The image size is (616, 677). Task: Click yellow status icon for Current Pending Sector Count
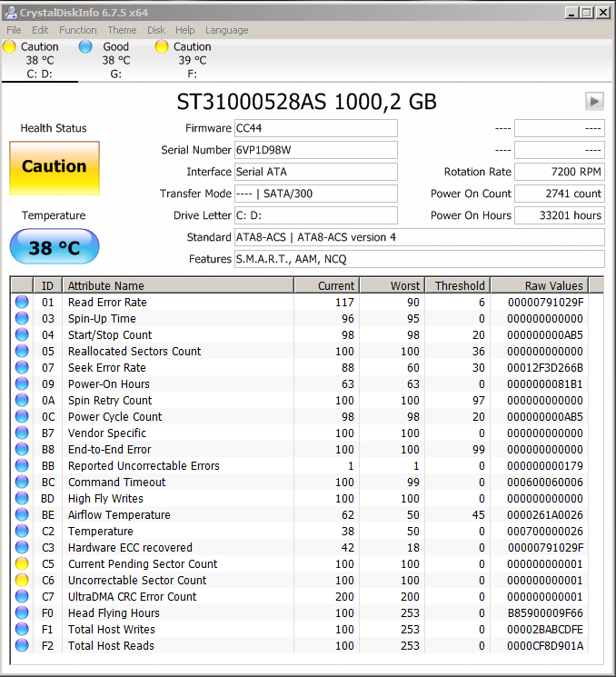click(22, 564)
